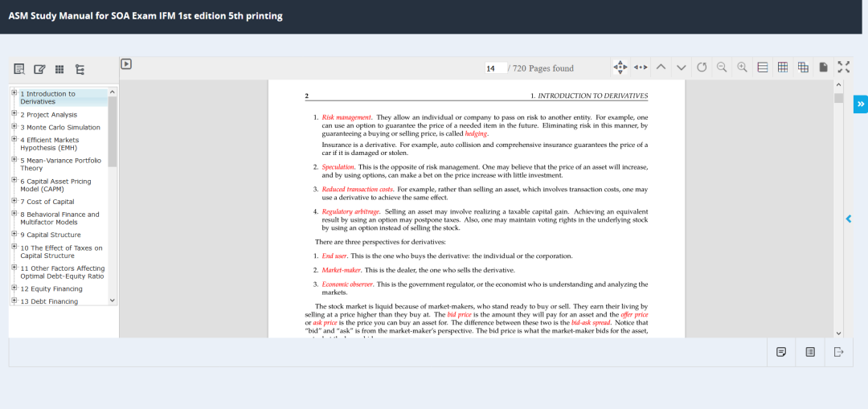Click the red term 'Market-maker'
The width and height of the screenshot is (868, 409).
pos(341,270)
